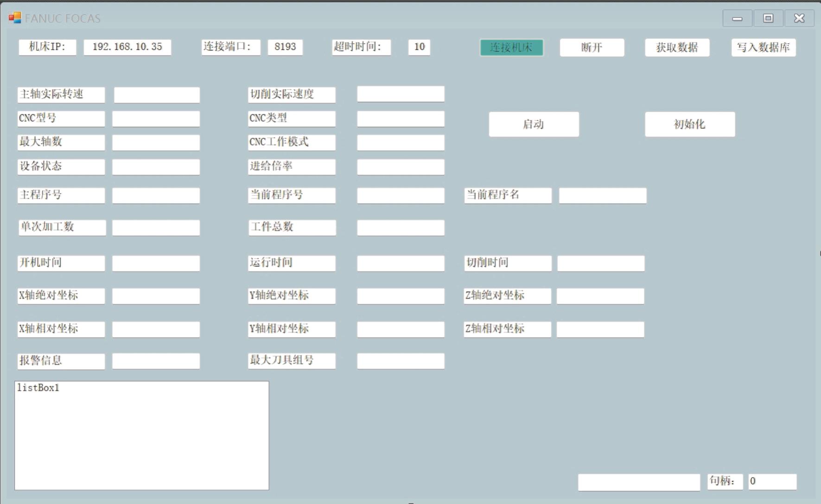Click the 主轴实际转速 value field

pyautogui.click(x=157, y=95)
